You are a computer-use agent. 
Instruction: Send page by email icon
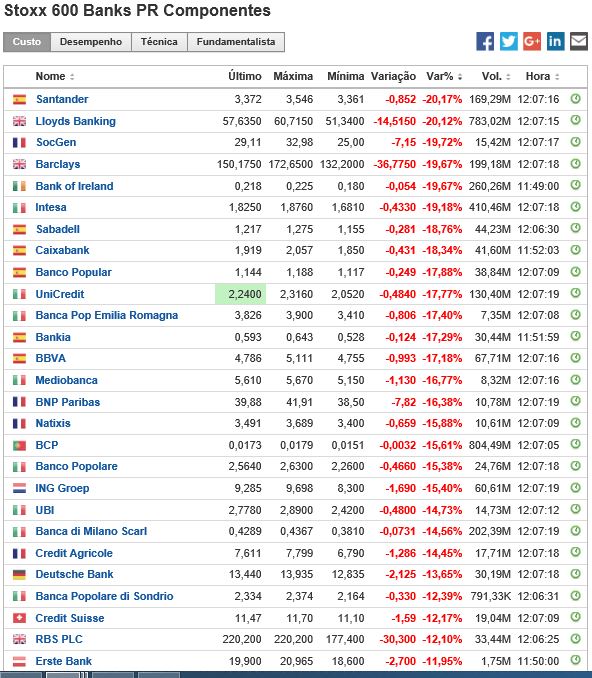(579, 42)
